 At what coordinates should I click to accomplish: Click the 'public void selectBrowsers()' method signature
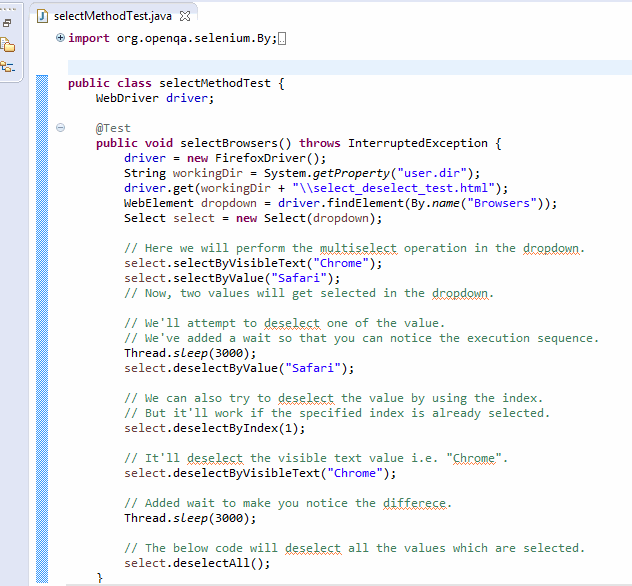(x=298, y=143)
